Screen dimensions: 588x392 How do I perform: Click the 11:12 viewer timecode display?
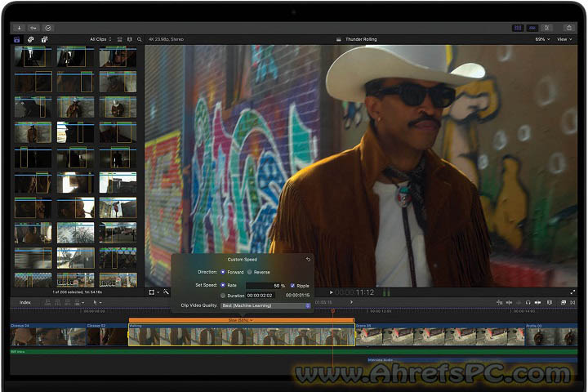(x=354, y=292)
